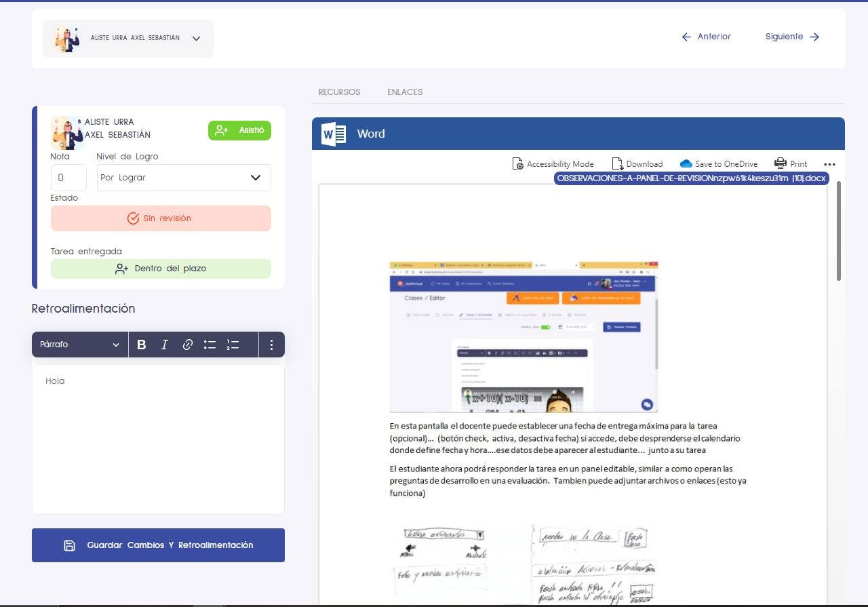This screenshot has height=607, width=868.
Task: Expand the student selector ALISTE URRA AXEL SEBASTIÁN
Action: point(128,39)
